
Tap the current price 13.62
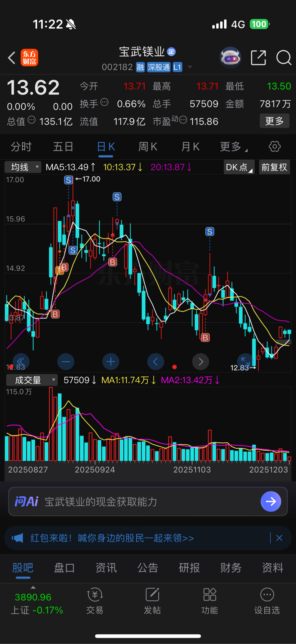33,88
